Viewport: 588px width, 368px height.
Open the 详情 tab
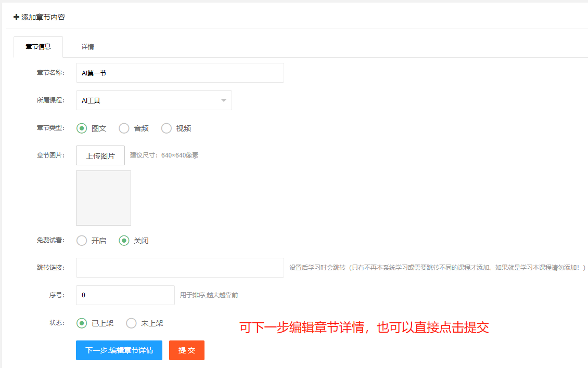87,47
